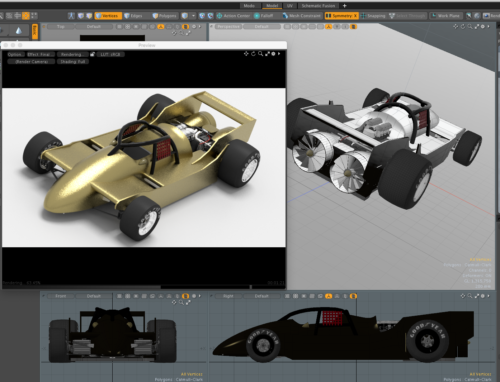This screenshot has width=500, height=382.
Task: Click Preview window rotate icon
Action: point(253,54)
